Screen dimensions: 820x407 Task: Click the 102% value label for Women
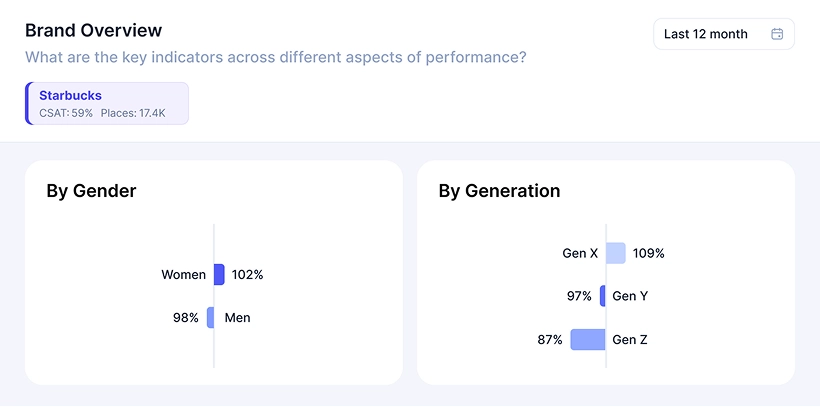(x=248, y=274)
